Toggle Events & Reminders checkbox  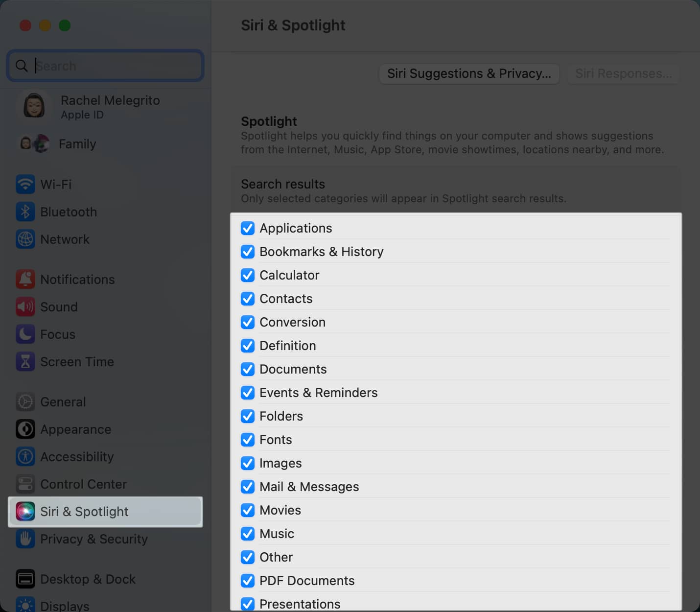(248, 393)
